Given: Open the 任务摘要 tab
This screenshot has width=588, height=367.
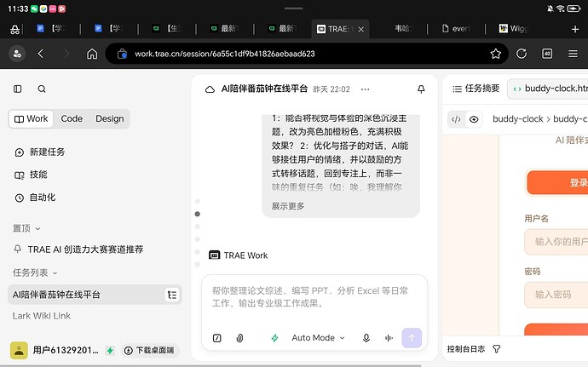Looking at the screenshot, I should pyautogui.click(x=476, y=89).
